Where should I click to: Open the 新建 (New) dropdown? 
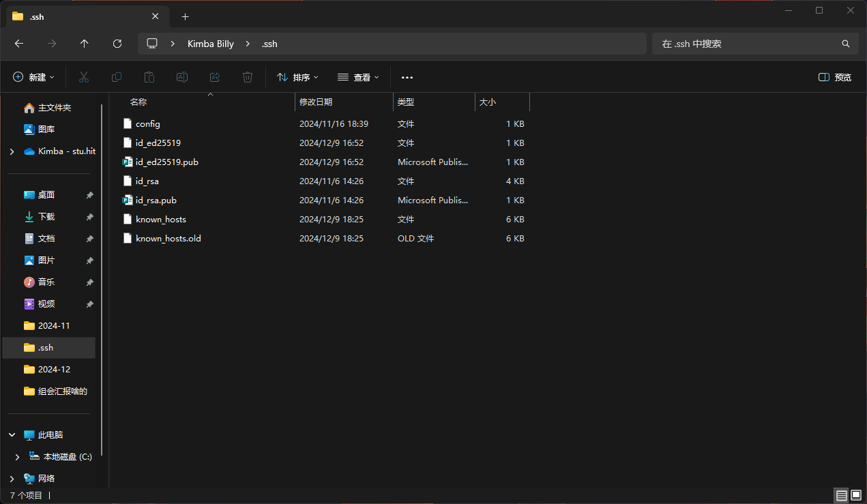pyautogui.click(x=34, y=77)
